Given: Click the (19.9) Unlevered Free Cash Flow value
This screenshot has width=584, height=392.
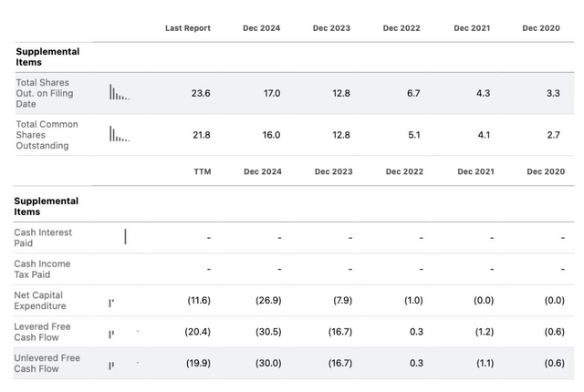Looking at the screenshot, I should click(x=198, y=363).
